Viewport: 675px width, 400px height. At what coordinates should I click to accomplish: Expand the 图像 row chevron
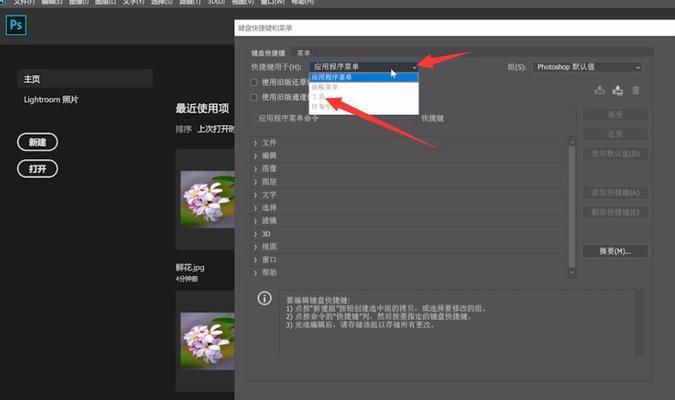tap(255, 168)
